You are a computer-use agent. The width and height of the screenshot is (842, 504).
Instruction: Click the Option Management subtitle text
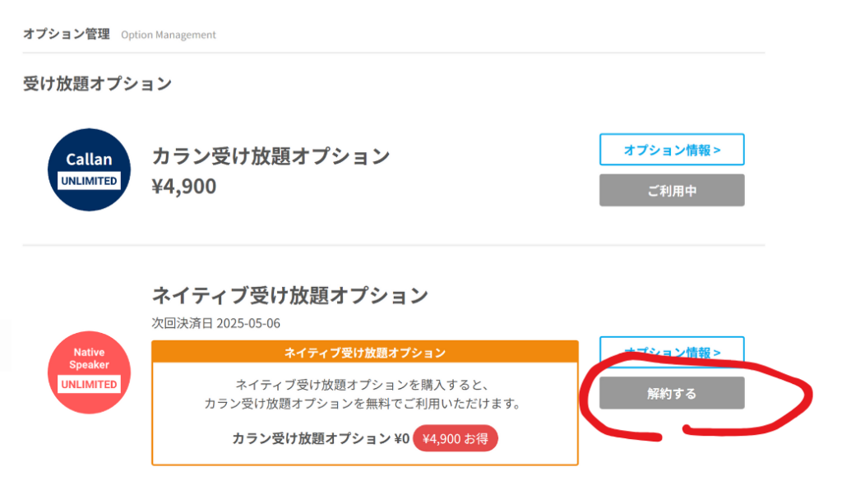168,35
